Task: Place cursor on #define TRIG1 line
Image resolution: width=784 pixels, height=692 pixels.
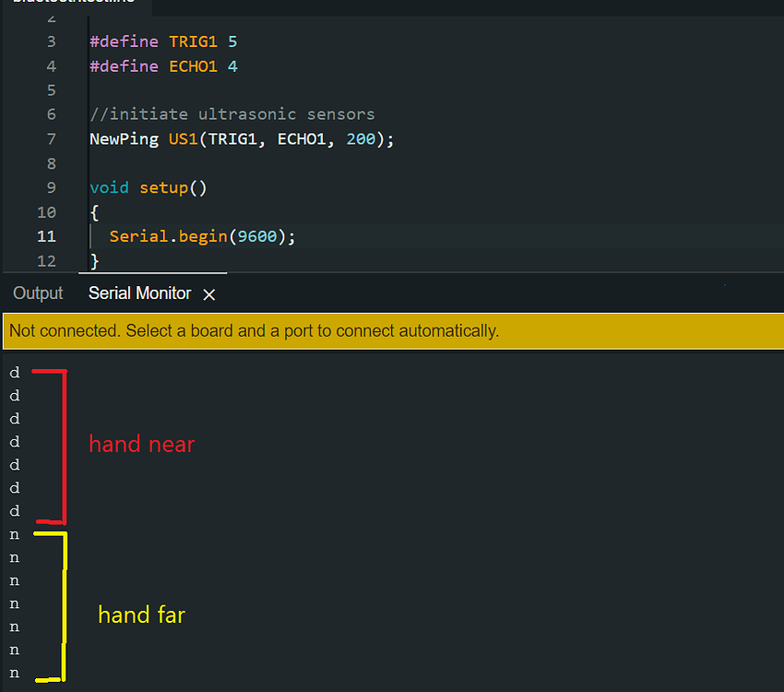Action: tap(163, 42)
